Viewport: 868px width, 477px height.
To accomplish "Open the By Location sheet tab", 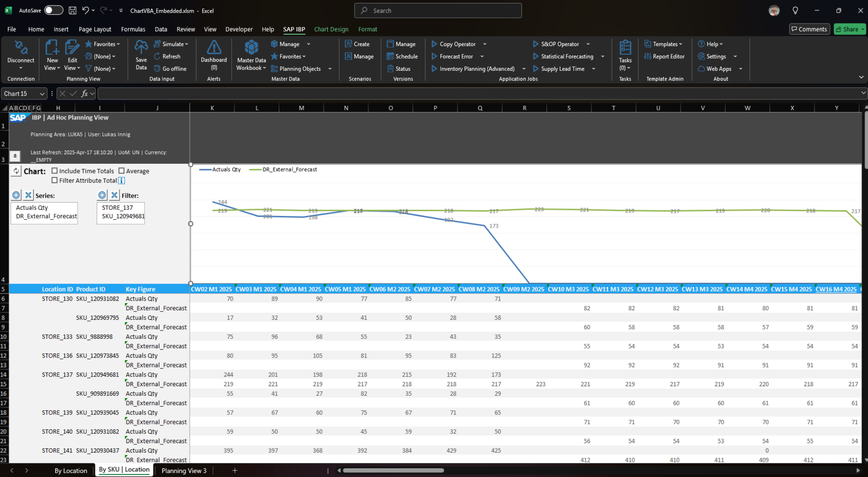I will pos(70,470).
